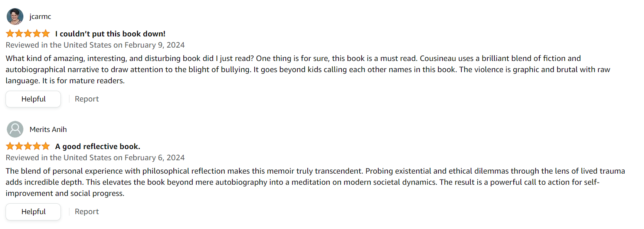The width and height of the screenshot is (644, 229).
Task: Mark jcarmc's review as Helpful
Action: [x=33, y=99]
